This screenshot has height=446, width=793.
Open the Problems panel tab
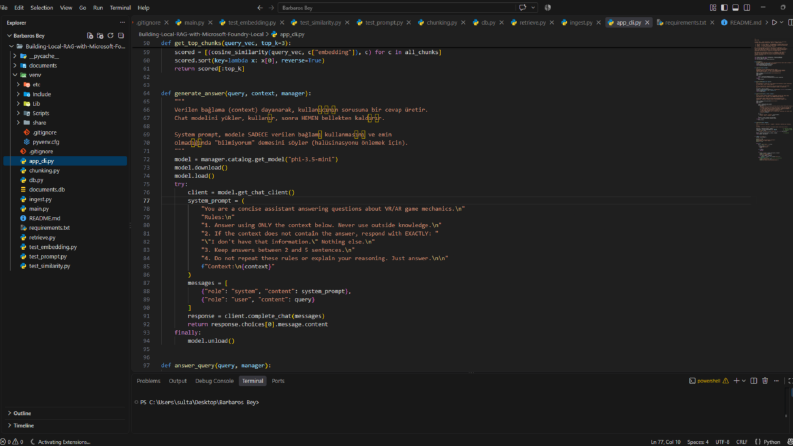pos(148,381)
